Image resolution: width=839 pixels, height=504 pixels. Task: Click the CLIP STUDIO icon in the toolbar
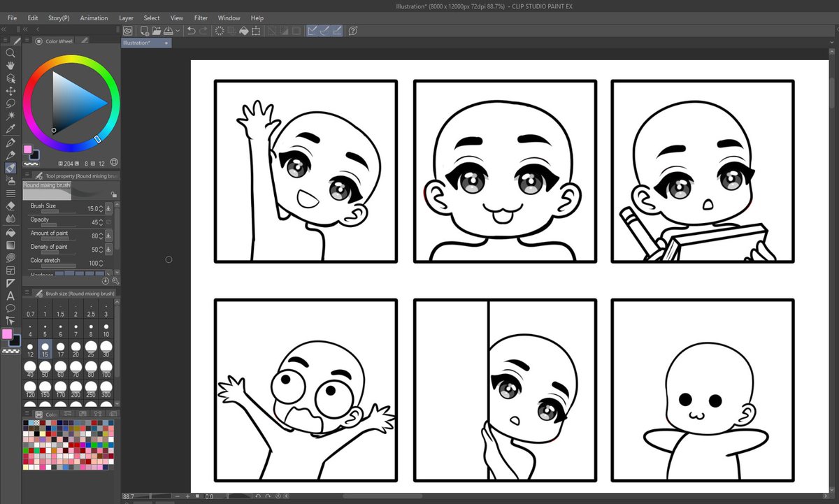point(127,31)
